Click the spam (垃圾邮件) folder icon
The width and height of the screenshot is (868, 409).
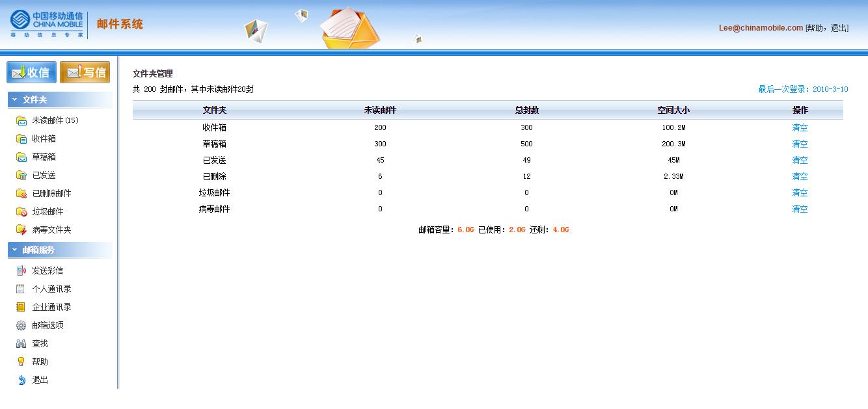click(x=21, y=211)
